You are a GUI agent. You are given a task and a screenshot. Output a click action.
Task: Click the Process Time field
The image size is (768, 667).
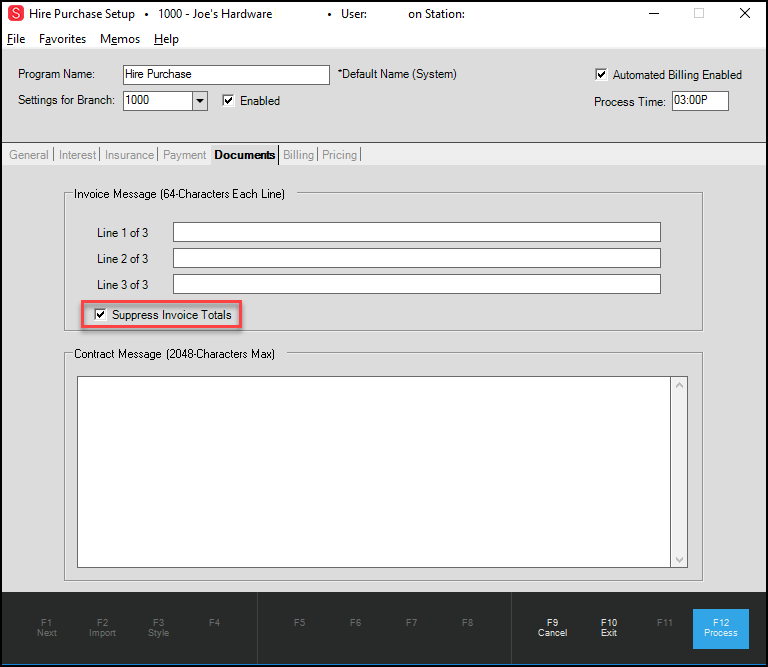point(700,101)
